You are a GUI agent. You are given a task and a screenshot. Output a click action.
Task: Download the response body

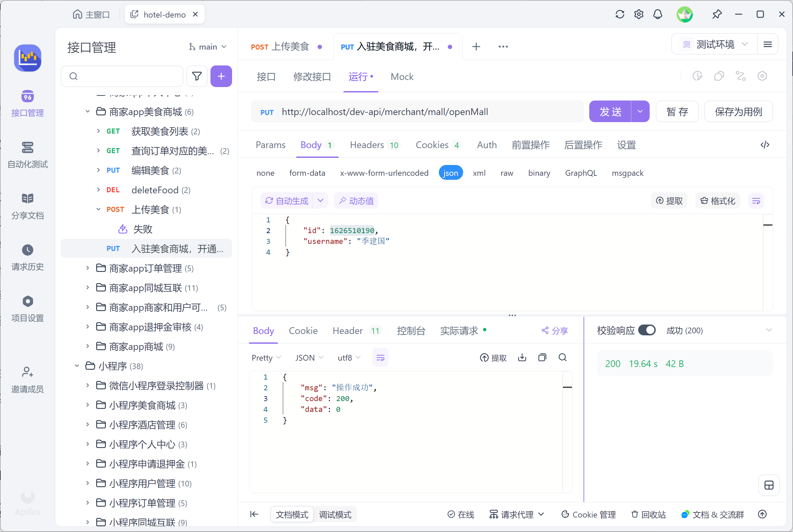522,357
